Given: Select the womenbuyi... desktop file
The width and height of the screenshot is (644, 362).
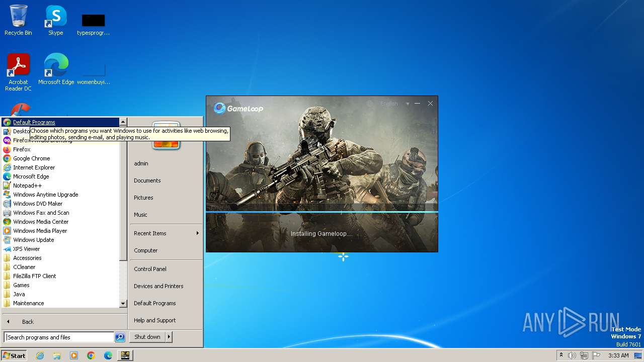Looking at the screenshot, I should pyautogui.click(x=93, y=73).
